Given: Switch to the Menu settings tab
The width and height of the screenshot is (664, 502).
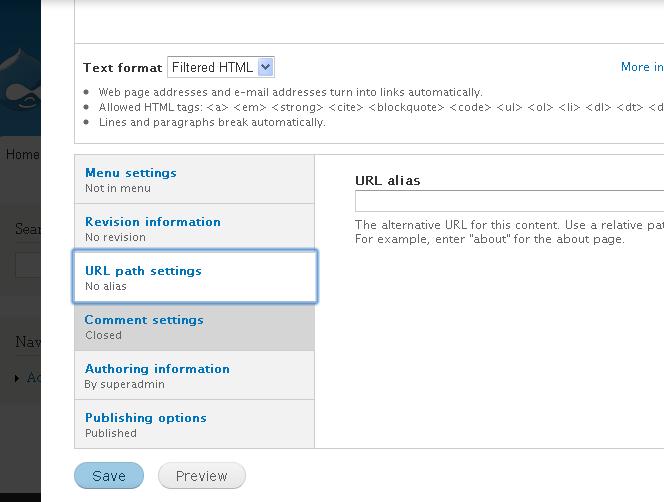Looking at the screenshot, I should [131, 173].
